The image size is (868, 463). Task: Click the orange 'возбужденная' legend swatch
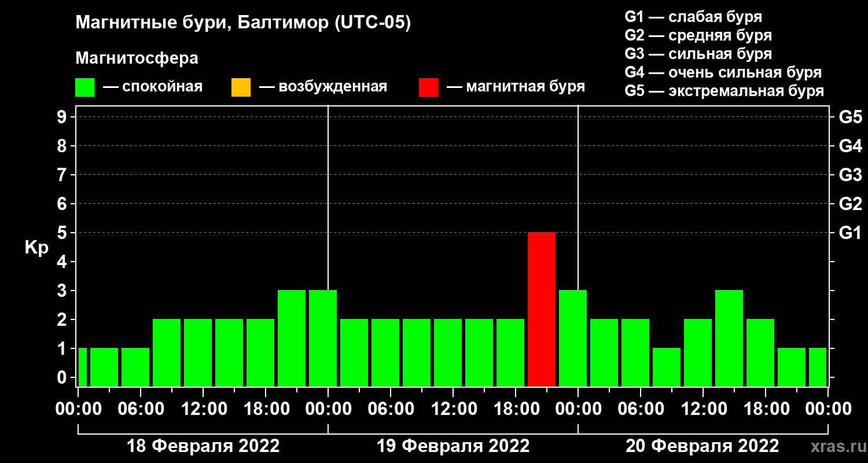pyautogui.click(x=241, y=87)
